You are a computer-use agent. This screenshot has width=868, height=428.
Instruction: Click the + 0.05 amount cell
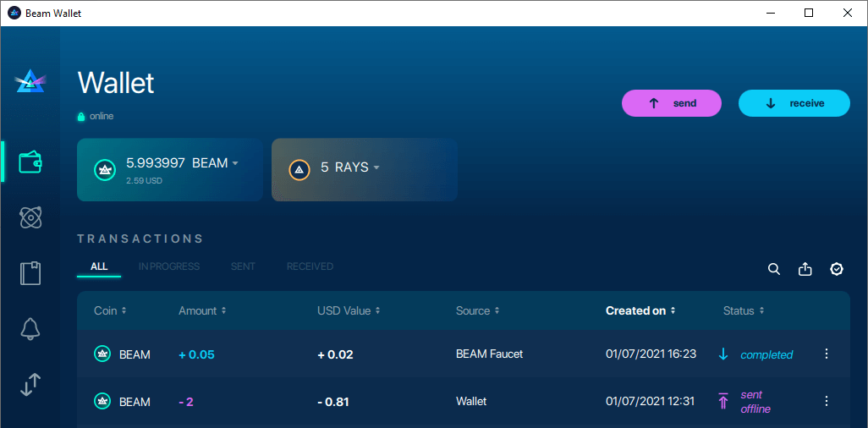click(196, 354)
